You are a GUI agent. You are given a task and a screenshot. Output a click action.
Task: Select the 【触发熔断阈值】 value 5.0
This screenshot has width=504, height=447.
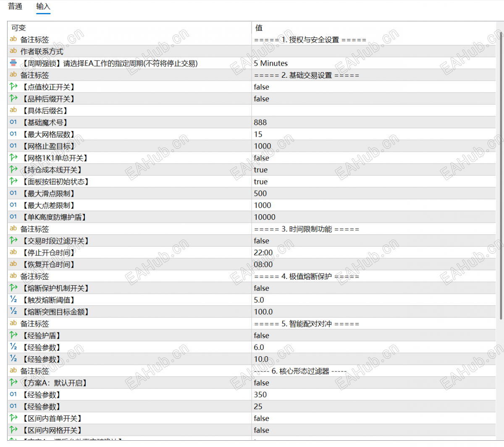(x=259, y=300)
